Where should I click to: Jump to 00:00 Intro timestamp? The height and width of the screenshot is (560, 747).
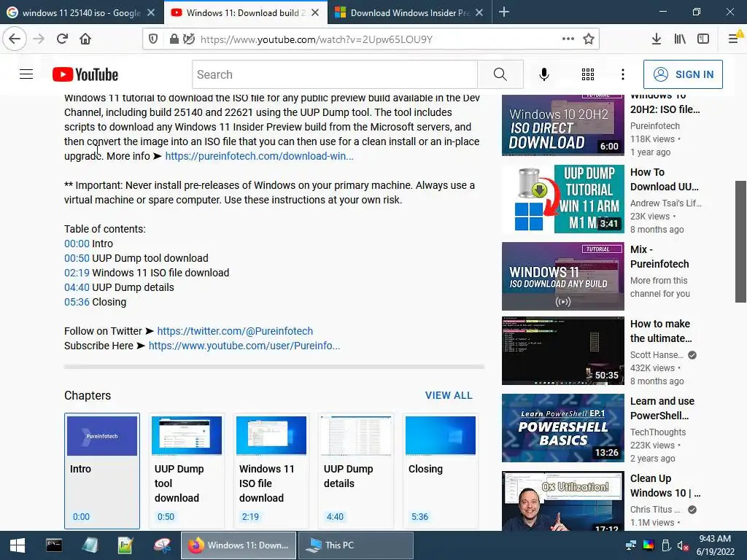pyautogui.click(x=77, y=244)
